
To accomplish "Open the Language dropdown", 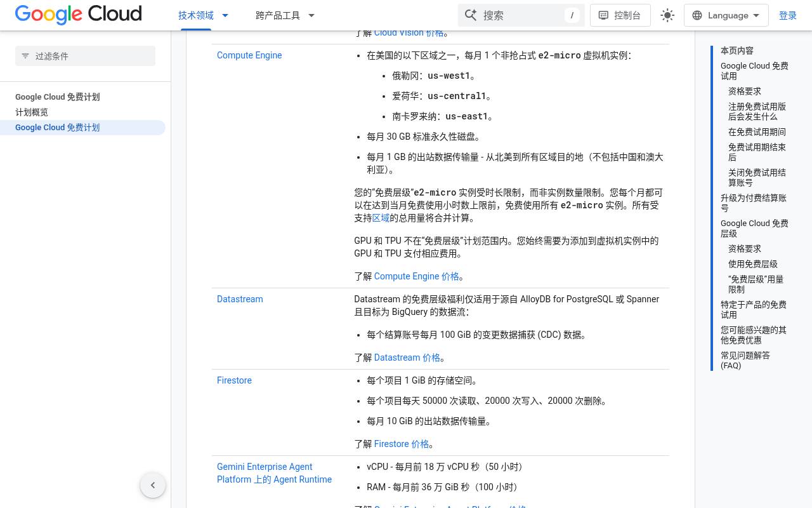I will pos(726,15).
